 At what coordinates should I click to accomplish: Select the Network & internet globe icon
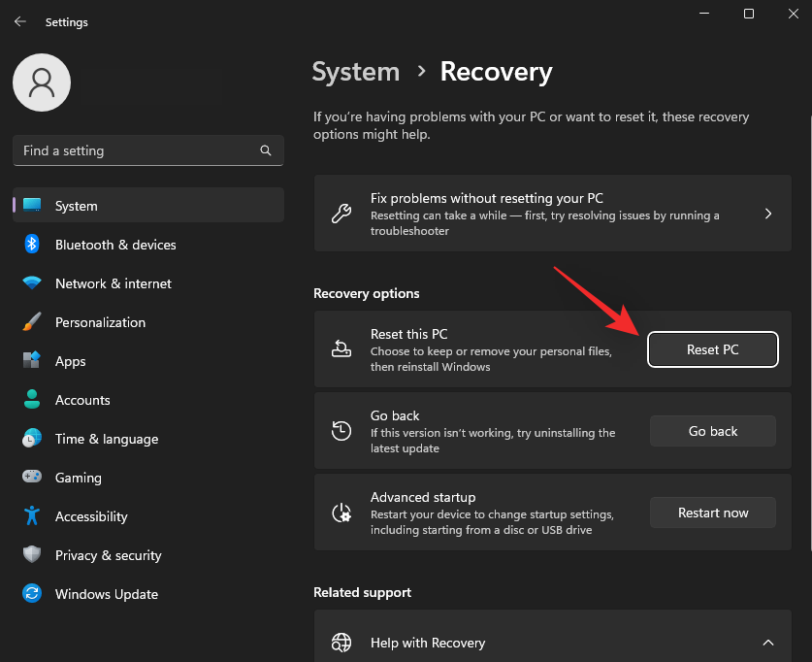coord(31,283)
